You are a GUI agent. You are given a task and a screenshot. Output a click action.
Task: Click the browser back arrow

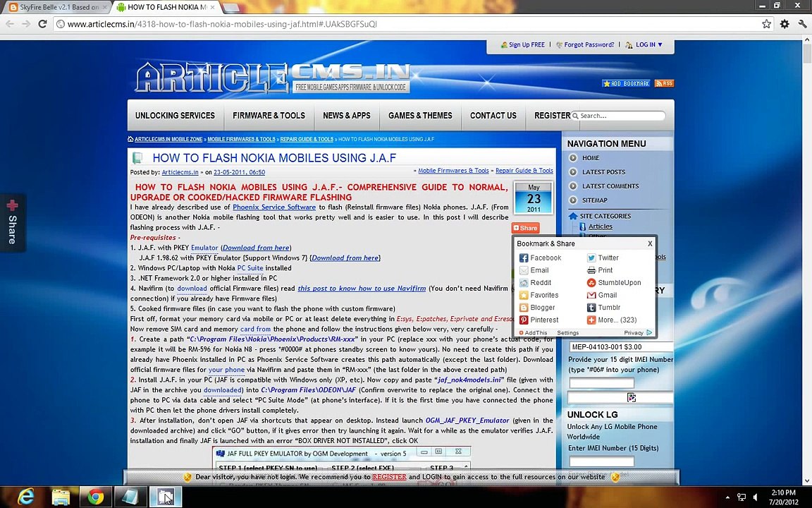(x=11, y=24)
